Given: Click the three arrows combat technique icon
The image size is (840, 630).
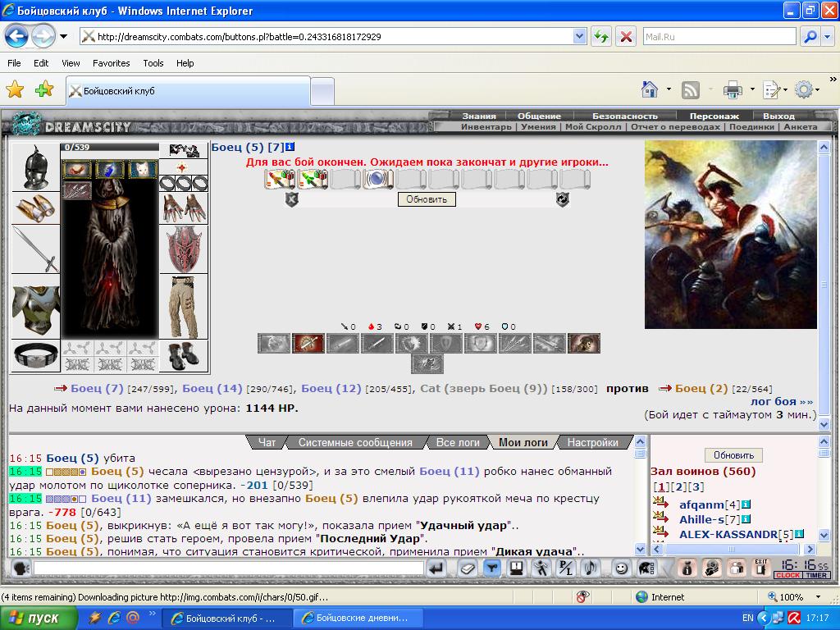Looking at the screenshot, I should coord(515,344).
